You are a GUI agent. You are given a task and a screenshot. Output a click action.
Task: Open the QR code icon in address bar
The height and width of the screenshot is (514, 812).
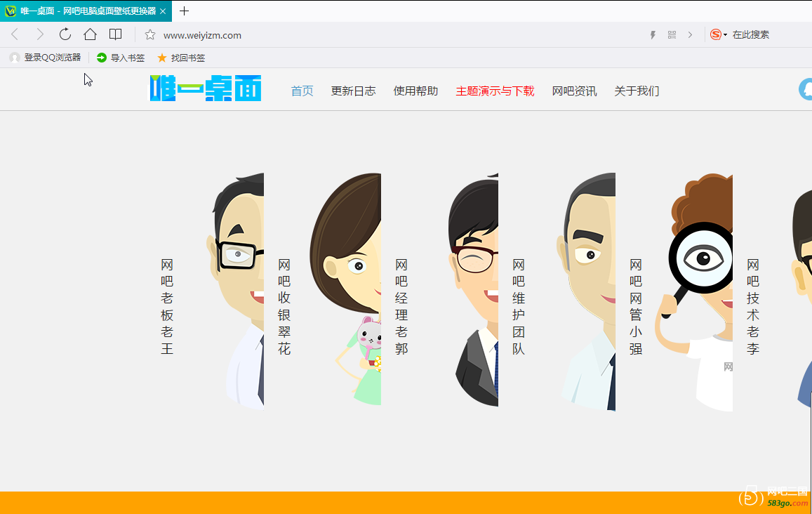point(672,35)
